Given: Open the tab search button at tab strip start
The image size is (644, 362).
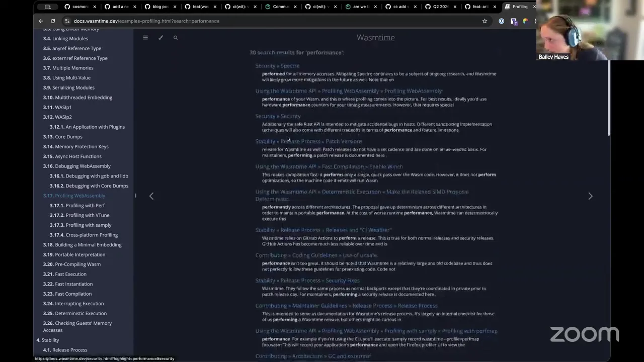Looking at the screenshot, I should (48, 7).
